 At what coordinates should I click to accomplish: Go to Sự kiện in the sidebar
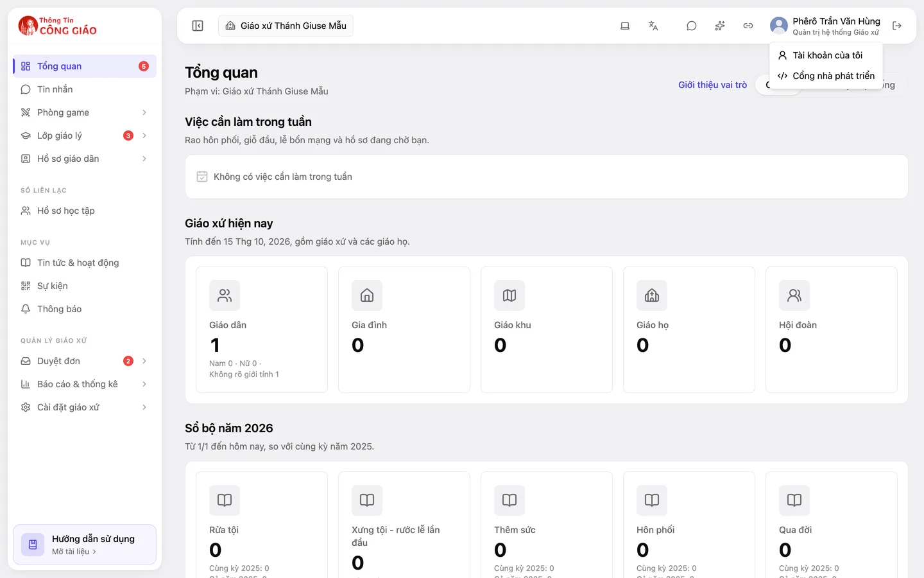point(85,286)
